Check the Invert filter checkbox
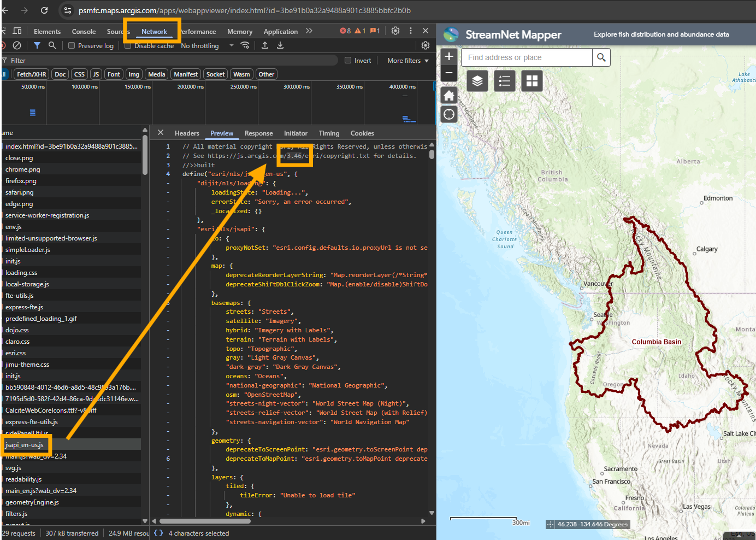Image resolution: width=756 pixels, height=540 pixels. point(348,60)
